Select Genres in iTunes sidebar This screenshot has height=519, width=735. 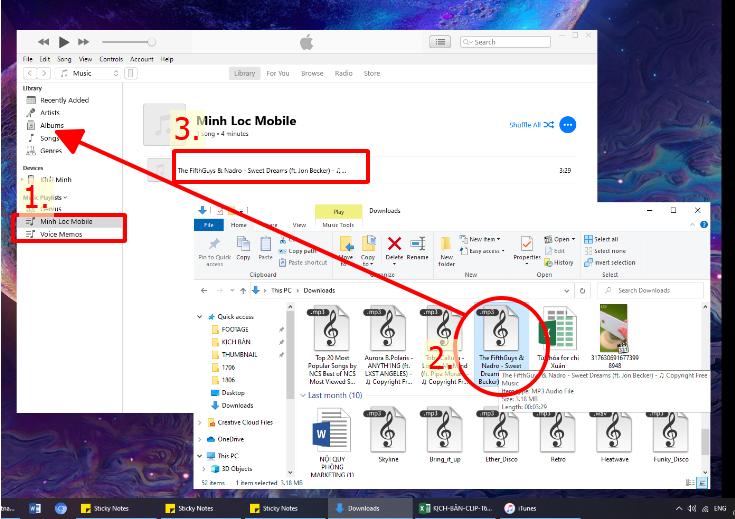[51, 150]
